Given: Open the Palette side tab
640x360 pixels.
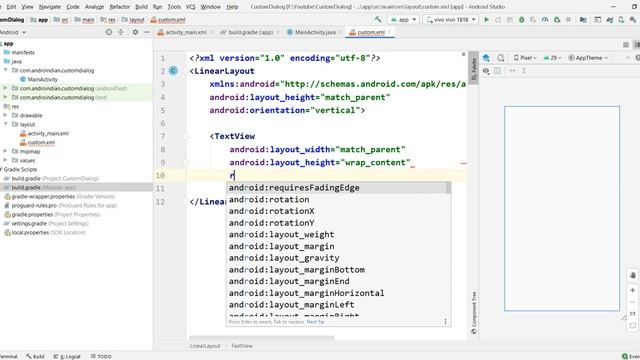Looking at the screenshot, I should (x=473, y=68).
